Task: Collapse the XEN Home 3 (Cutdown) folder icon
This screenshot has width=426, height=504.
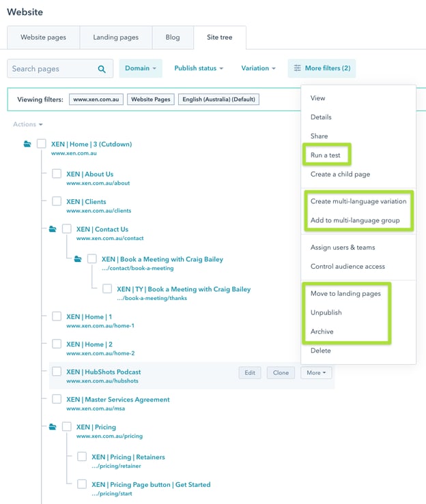Action: tap(27, 144)
